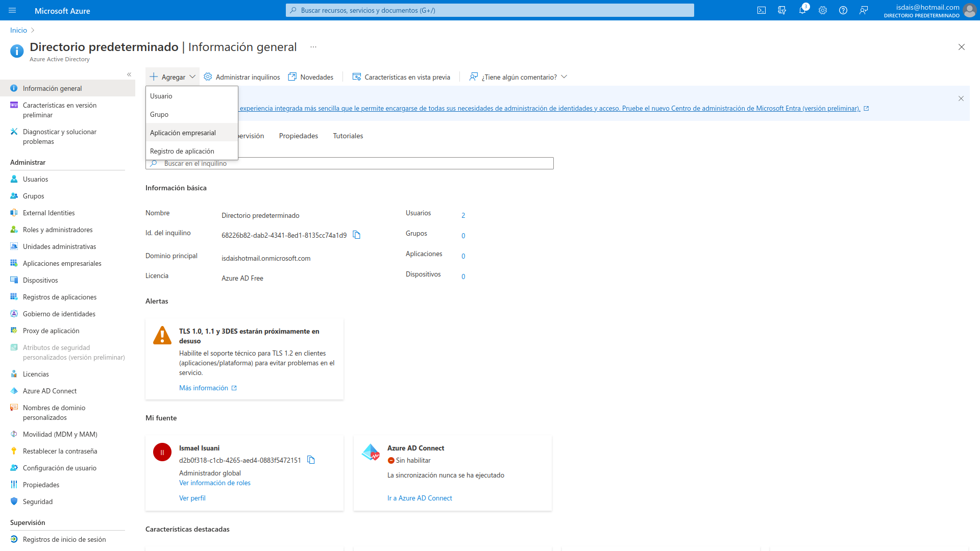Open Administrar inquilinos

(242, 77)
